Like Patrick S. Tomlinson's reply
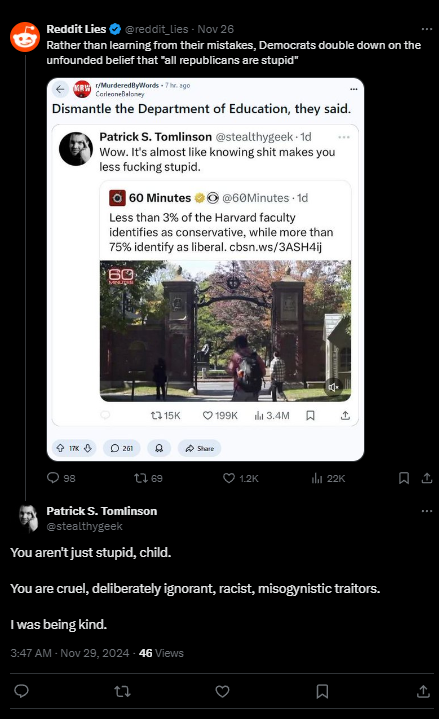This screenshot has width=439, height=719. 222,691
